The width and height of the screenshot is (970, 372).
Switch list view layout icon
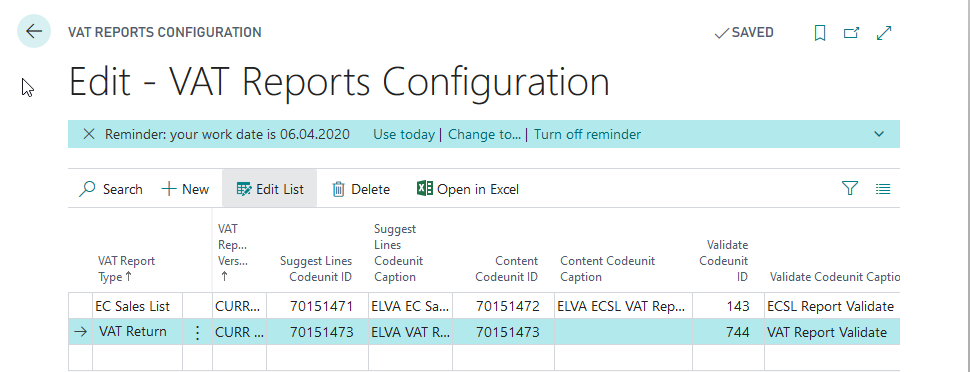(883, 189)
